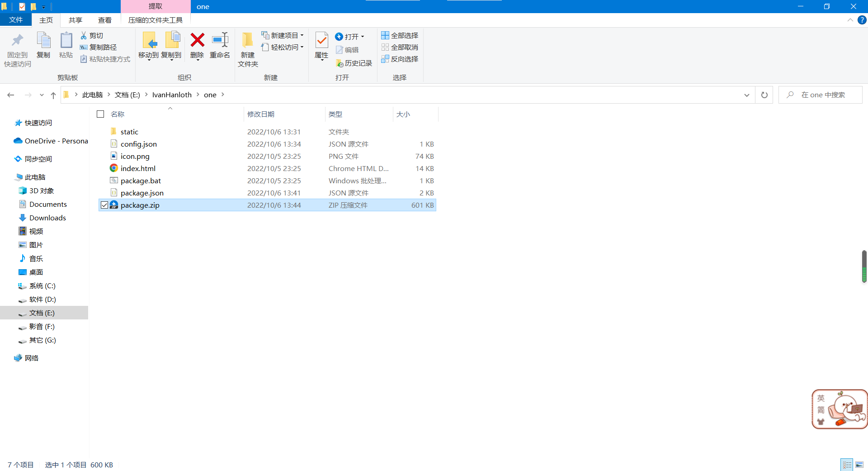The image size is (868, 471).
Task: Open the address bar history dropdown
Action: pyautogui.click(x=746, y=95)
